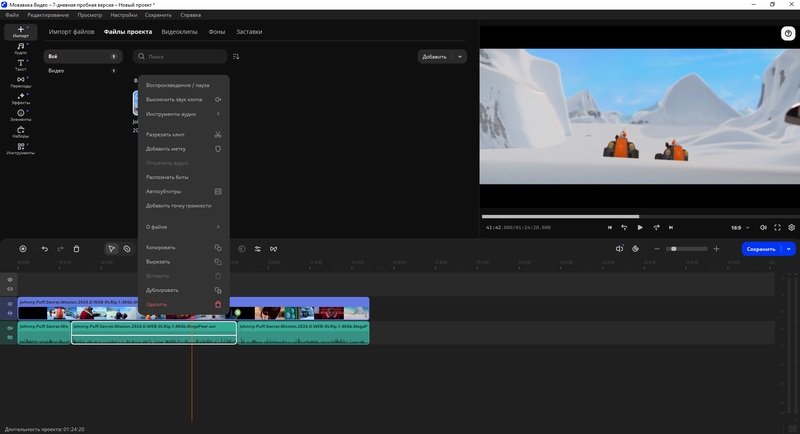Screen dimensions: 800x434
Task: Undo the last action on timeline toolbar
Action: pos(45,249)
